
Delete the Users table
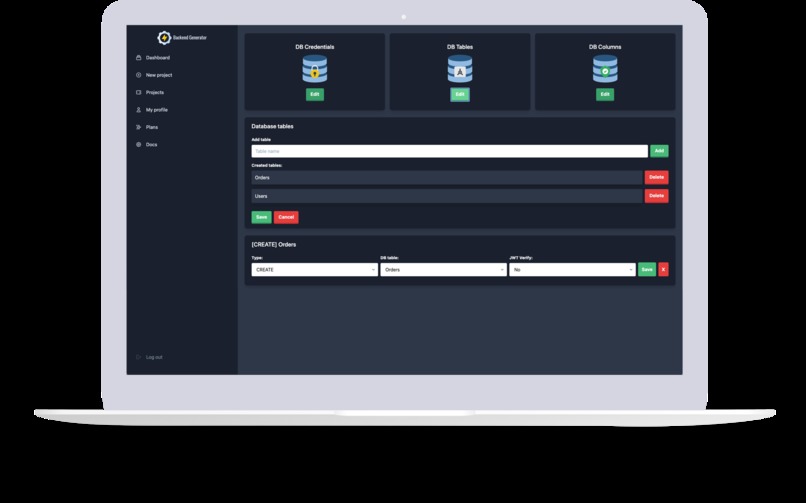(x=656, y=196)
